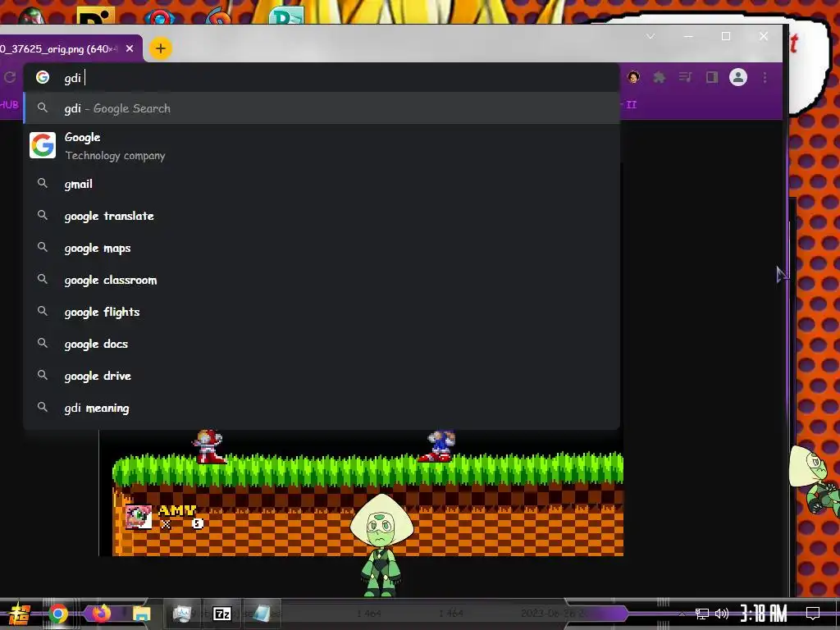This screenshot has height=630, width=840.
Task: Open the notification center icon
Action: [813, 614]
